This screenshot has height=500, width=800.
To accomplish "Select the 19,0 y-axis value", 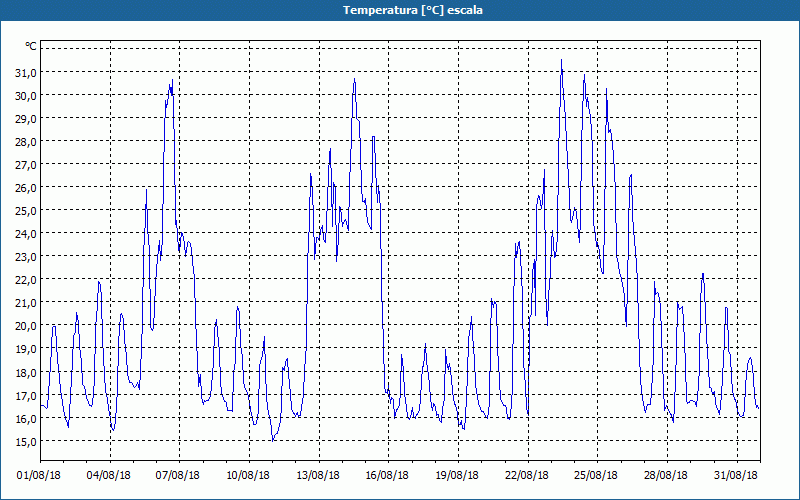I will 26,349.
